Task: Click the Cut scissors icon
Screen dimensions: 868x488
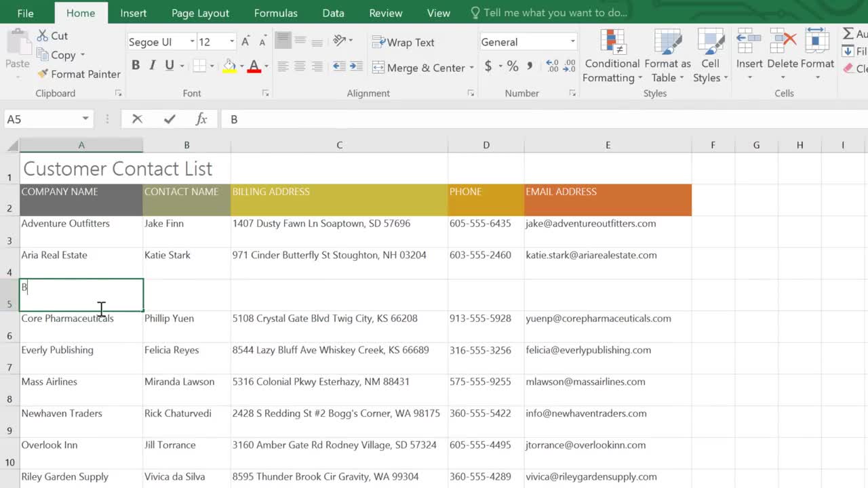Action: (43, 36)
